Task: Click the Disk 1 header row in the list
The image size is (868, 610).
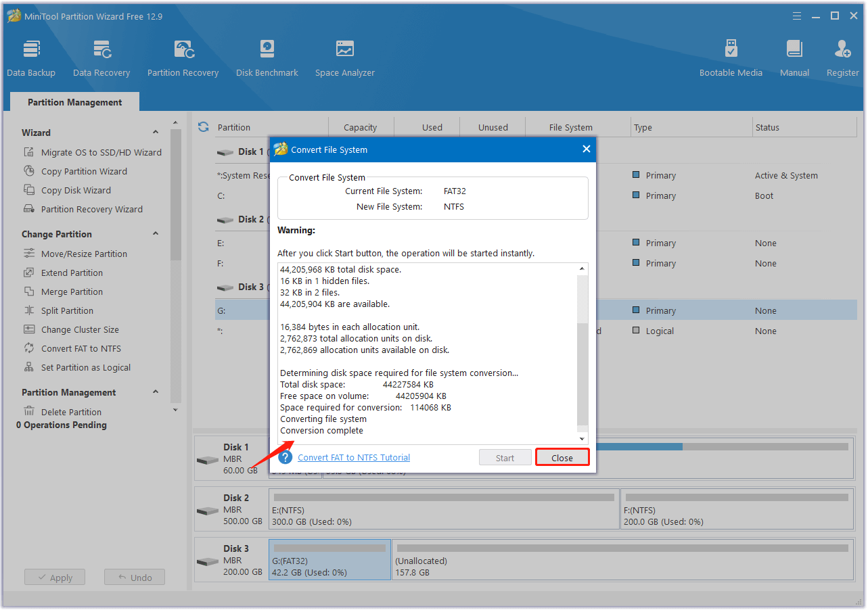Action: (x=242, y=151)
